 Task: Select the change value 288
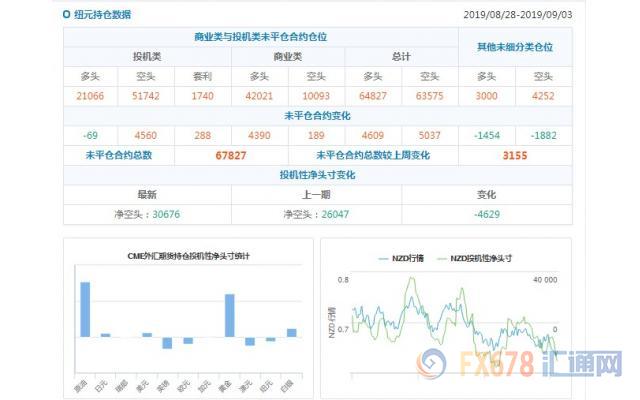pyautogui.click(x=202, y=136)
